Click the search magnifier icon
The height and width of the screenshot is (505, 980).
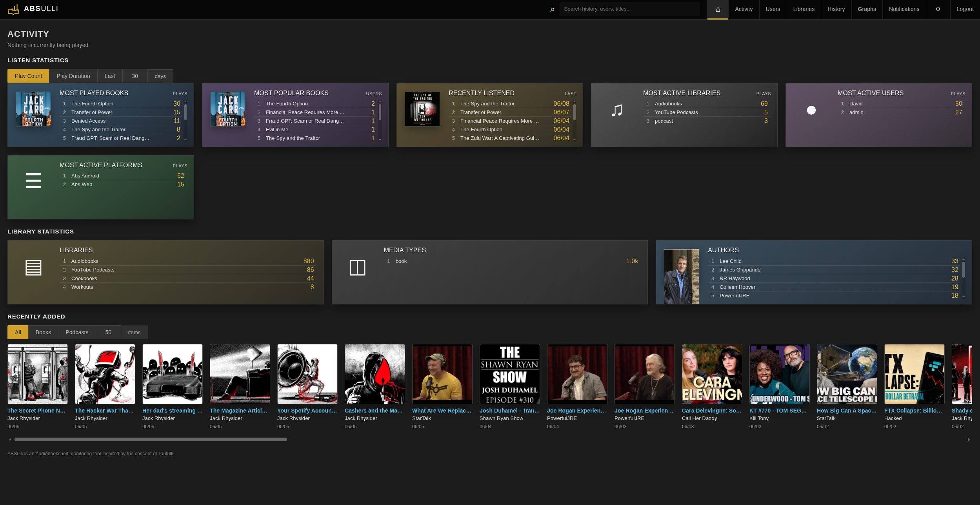[x=552, y=9]
